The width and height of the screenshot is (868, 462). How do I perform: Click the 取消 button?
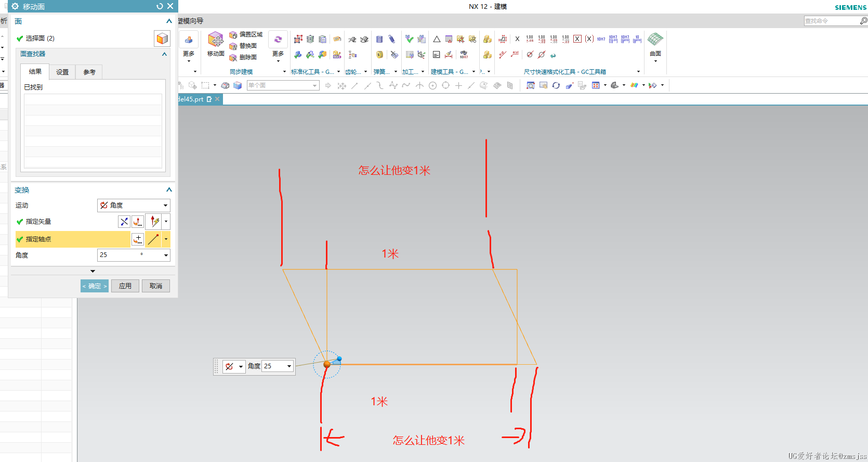156,286
